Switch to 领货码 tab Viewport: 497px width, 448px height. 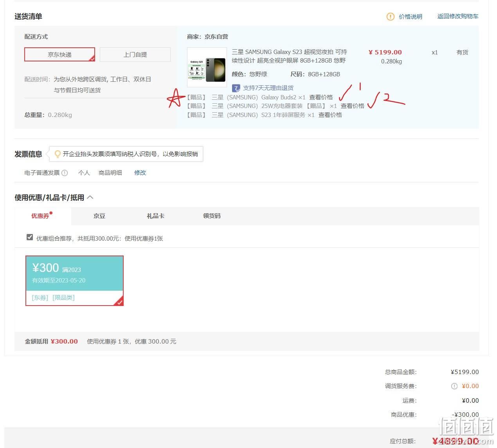click(x=212, y=216)
